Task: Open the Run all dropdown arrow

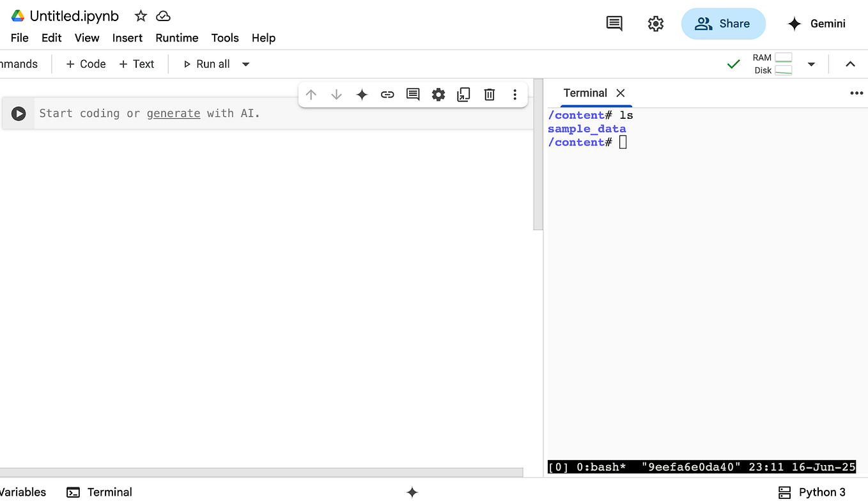Action: [x=245, y=64]
